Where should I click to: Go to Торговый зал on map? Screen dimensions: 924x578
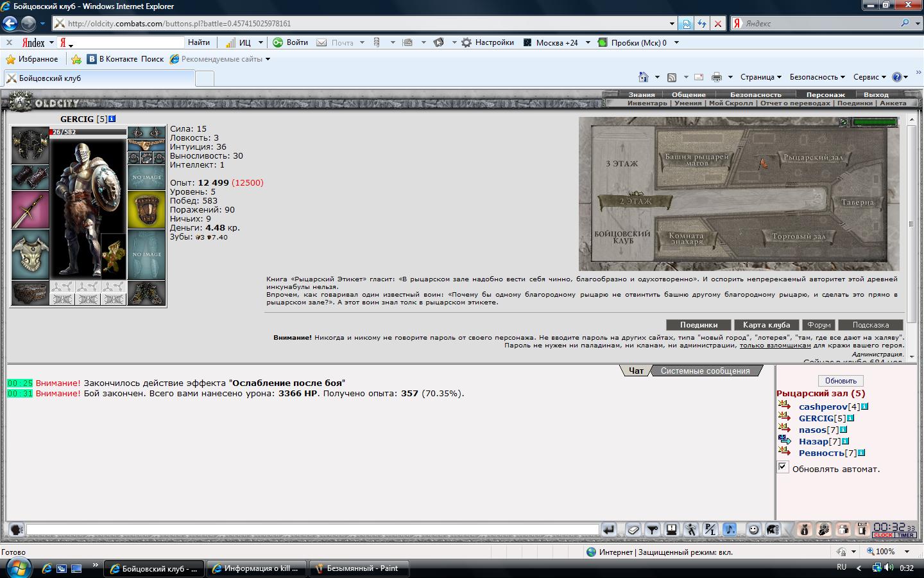(798, 236)
